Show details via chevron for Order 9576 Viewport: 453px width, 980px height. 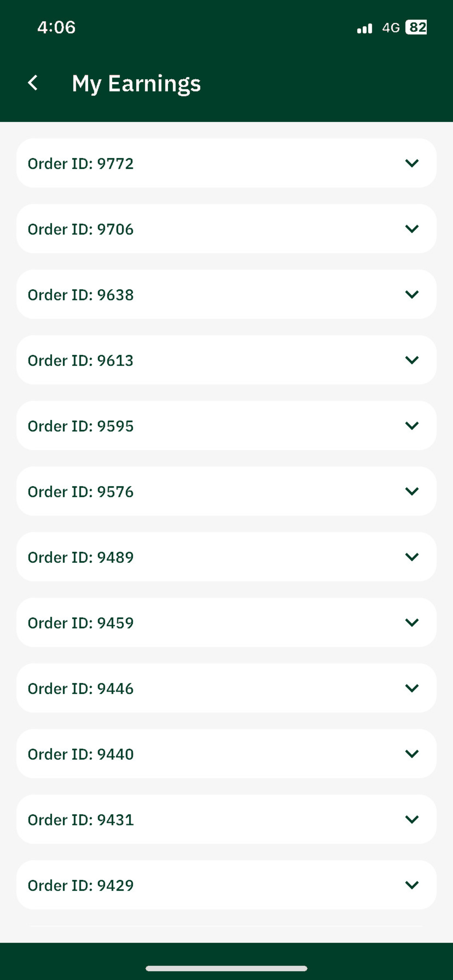coord(412,491)
